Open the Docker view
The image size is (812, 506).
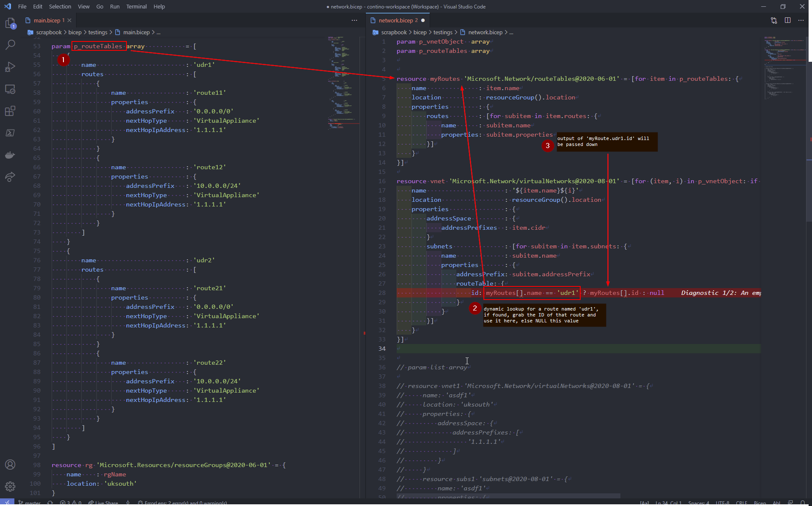coord(10,155)
